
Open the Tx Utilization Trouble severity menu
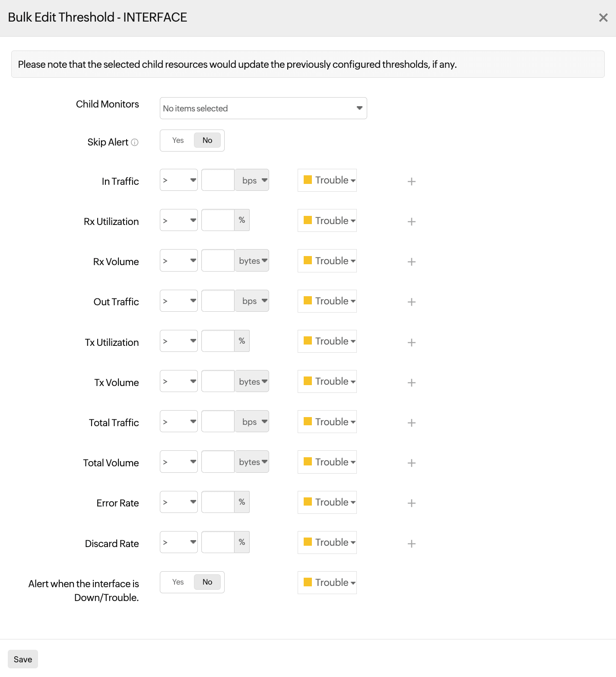(x=327, y=341)
